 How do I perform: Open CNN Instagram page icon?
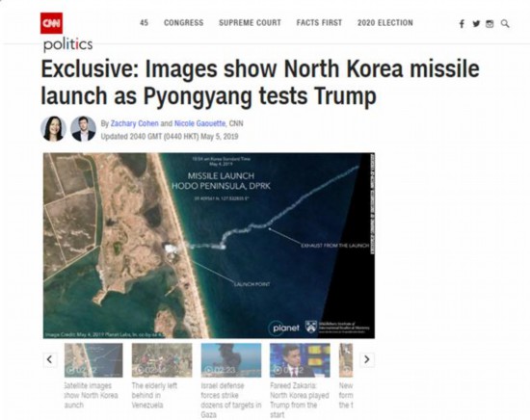click(x=490, y=24)
